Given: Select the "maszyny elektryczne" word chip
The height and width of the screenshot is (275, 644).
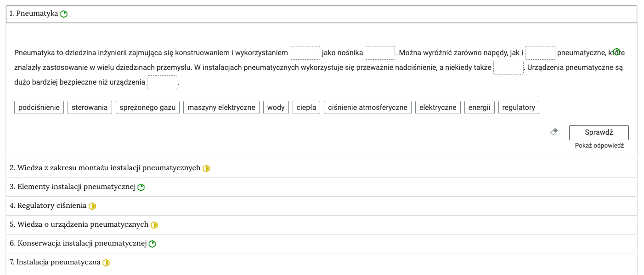Looking at the screenshot, I should (x=221, y=107).
